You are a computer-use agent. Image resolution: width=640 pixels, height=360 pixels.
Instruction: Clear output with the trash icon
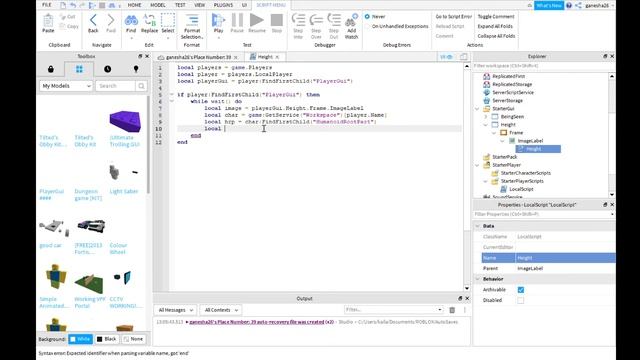[x=452, y=310]
